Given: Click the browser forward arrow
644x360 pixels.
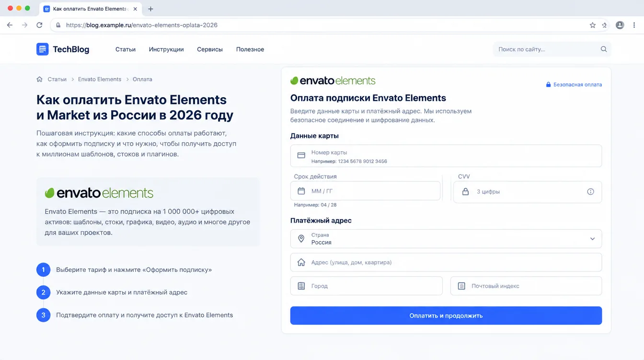Looking at the screenshot, I should tap(24, 25).
